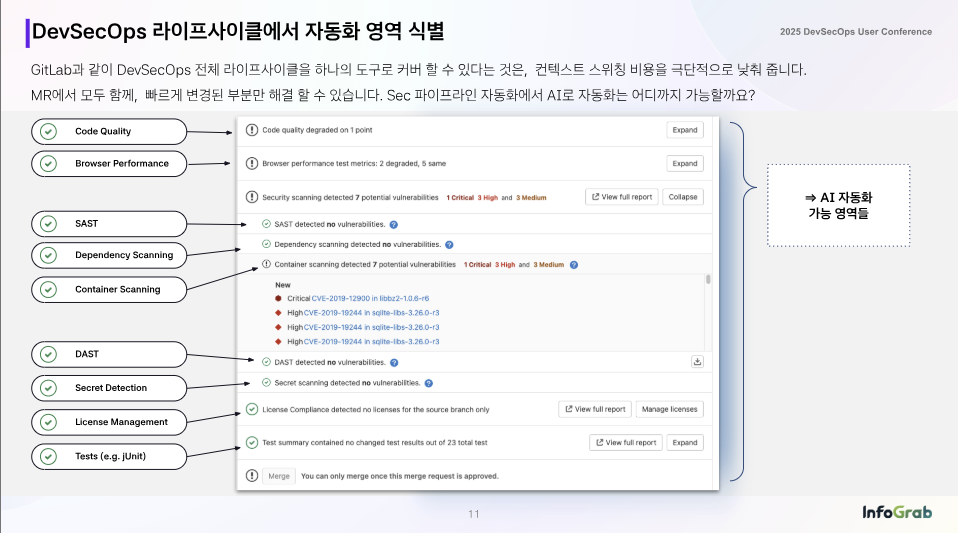
Task: Click help icon after Secret scanning result
Action: click(x=428, y=383)
